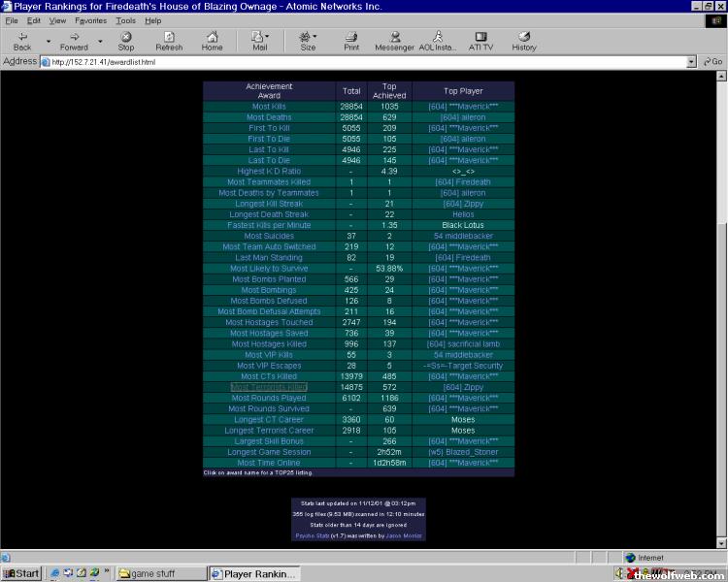Go to Home page icon
Image resolution: width=728 pixels, height=582 pixels.
(212, 41)
